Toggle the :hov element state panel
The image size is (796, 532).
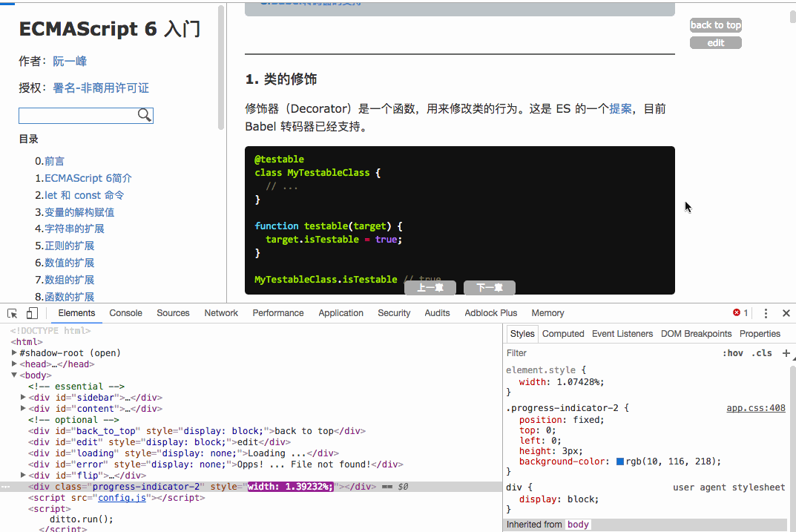pos(732,352)
